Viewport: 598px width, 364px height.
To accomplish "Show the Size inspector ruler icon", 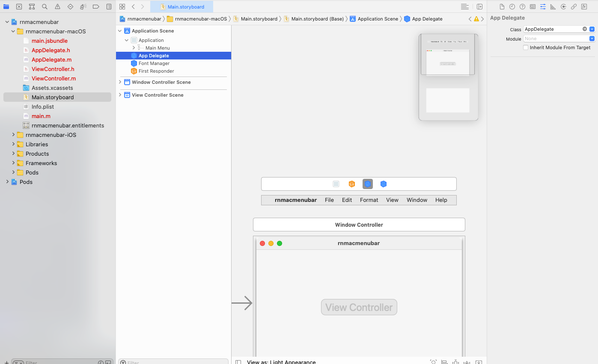I will pyautogui.click(x=553, y=7).
